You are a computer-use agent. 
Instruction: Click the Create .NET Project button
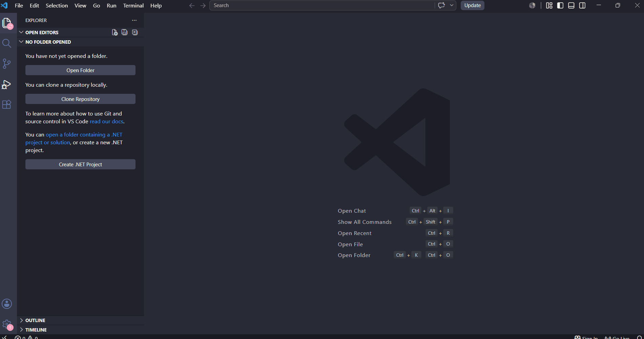click(x=80, y=164)
